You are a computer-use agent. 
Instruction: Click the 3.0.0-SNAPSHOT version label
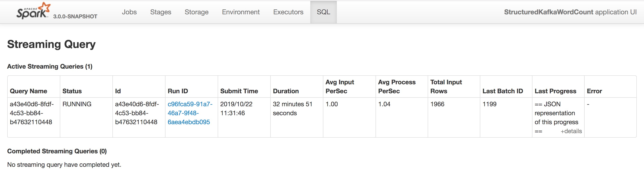(x=75, y=16)
